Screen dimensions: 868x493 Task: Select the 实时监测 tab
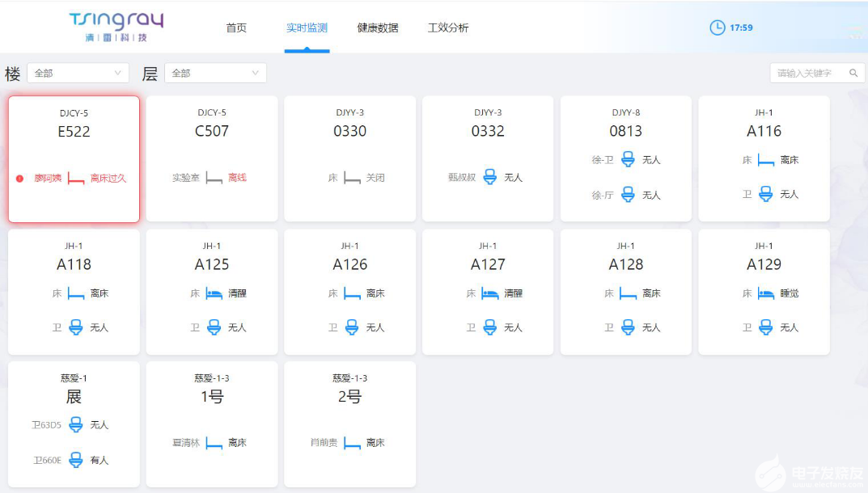307,27
